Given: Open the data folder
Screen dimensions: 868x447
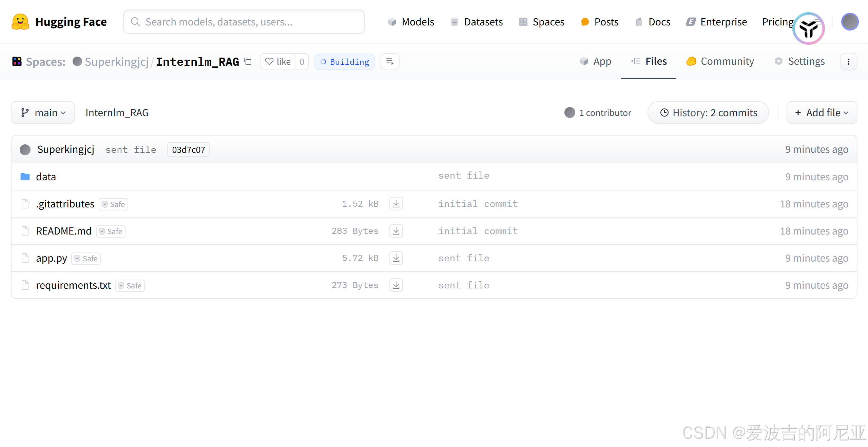Looking at the screenshot, I should click(x=46, y=177).
